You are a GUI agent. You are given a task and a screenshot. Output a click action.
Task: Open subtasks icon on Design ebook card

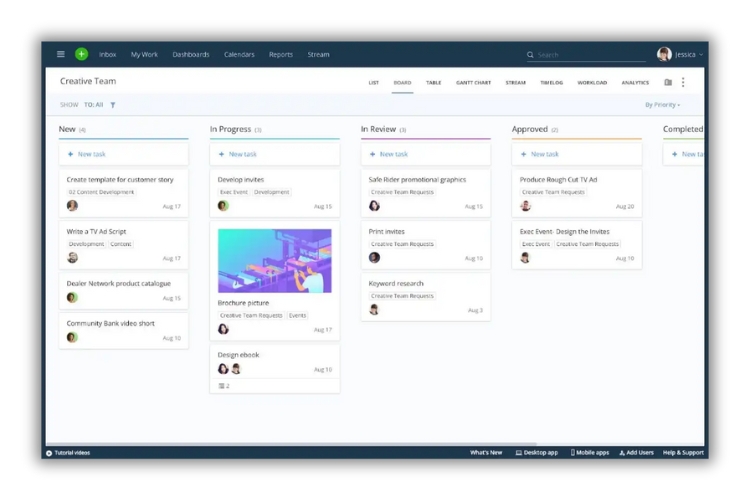pyautogui.click(x=224, y=385)
